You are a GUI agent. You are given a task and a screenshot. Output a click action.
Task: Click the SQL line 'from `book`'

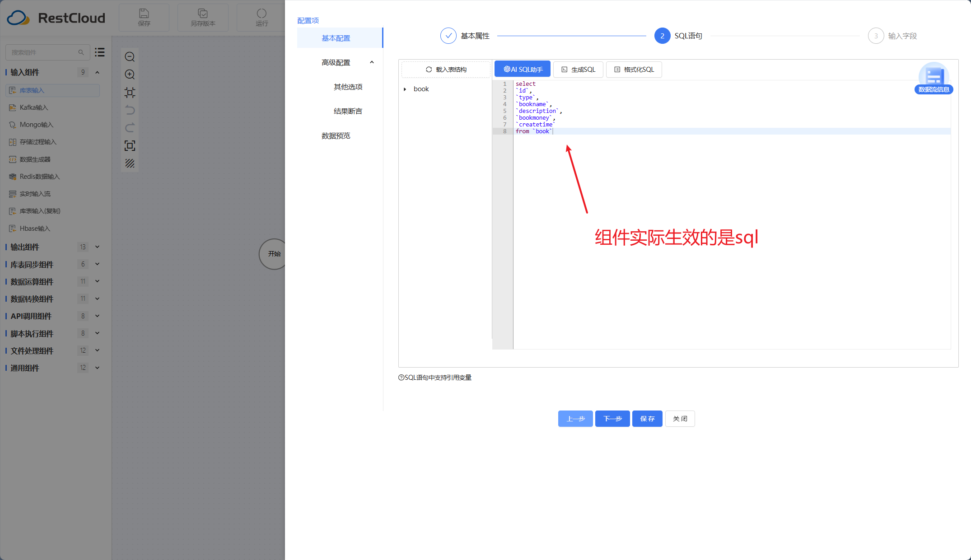534,131
